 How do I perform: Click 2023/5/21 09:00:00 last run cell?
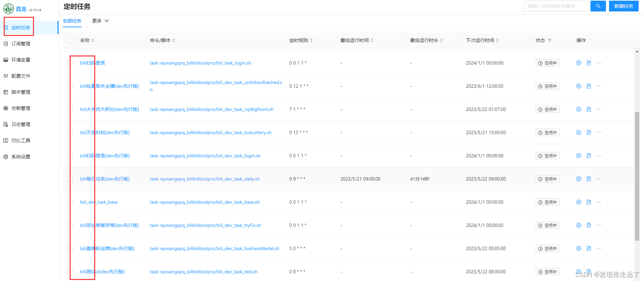pos(360,179)
